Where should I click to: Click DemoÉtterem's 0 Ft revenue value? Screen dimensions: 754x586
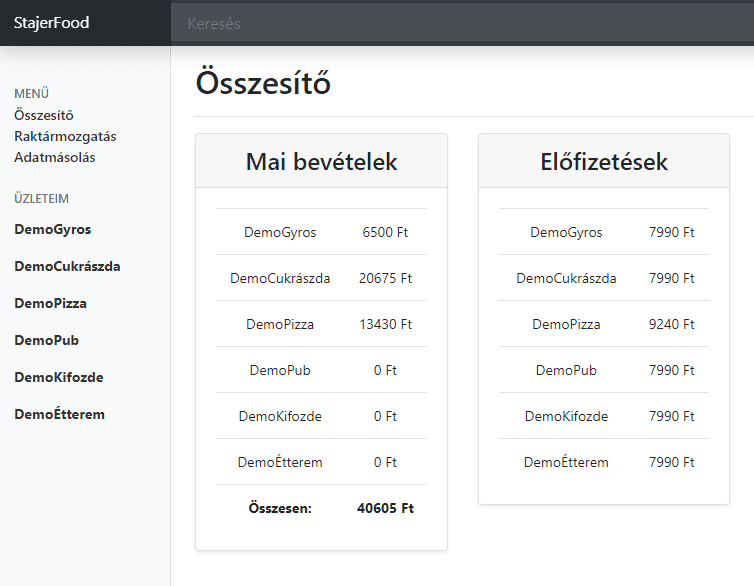click(385, 462)
